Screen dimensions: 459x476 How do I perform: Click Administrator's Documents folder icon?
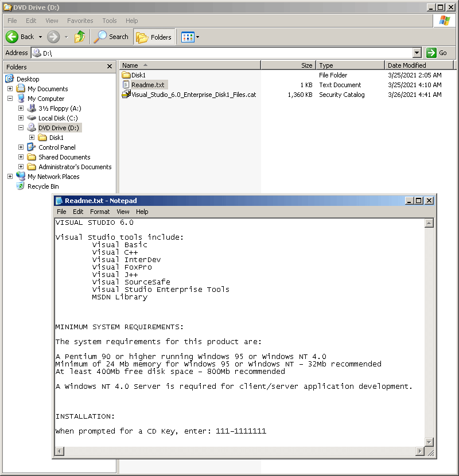[32, 167]
